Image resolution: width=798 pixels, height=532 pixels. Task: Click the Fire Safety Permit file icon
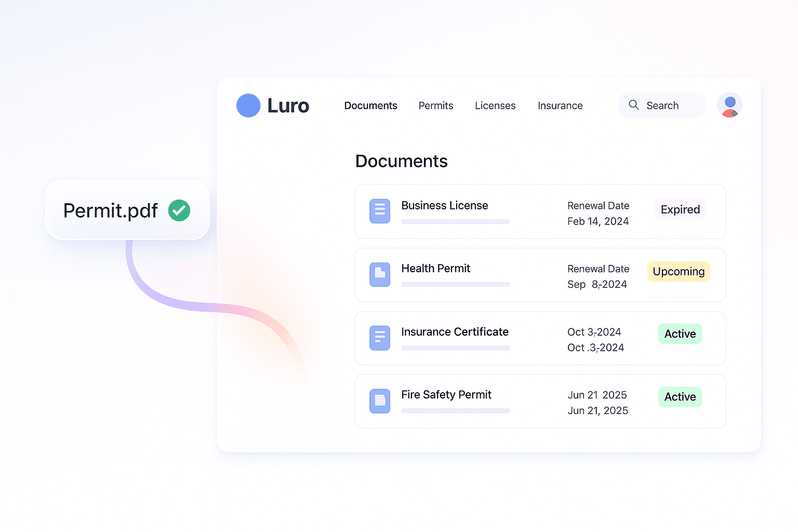[380, 401]
